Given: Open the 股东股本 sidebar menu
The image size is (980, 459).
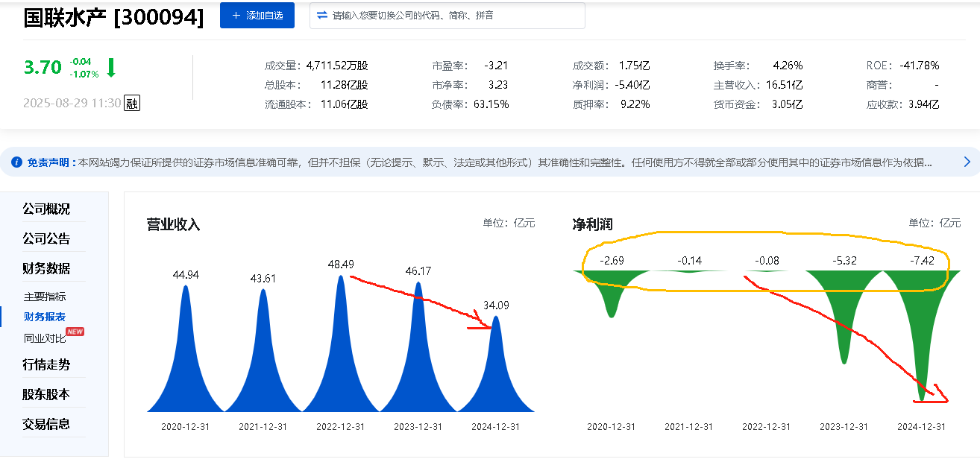Looking at the screenshot, I should pos(46,394).
